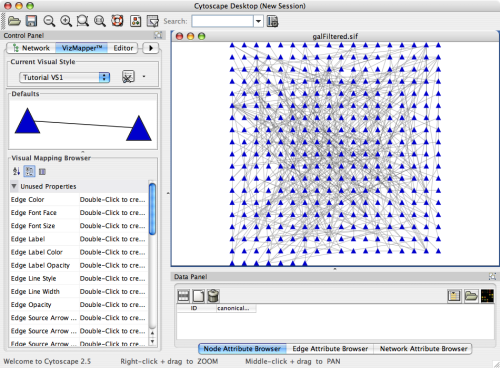
Task: Click the collapse arrow left of network view
Action: tap(168, 193)
